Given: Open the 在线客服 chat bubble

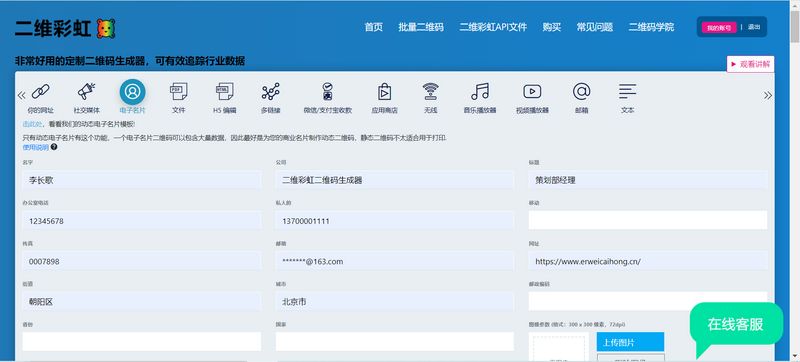Looking at the screenshot, I should click(x=736, y=324).
